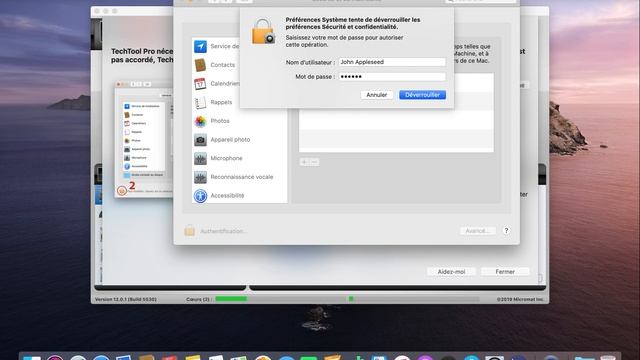The width and height of the screenshot is (640, 360).
Task: Open help with the question mark button
Action: (x=506, y=231)
